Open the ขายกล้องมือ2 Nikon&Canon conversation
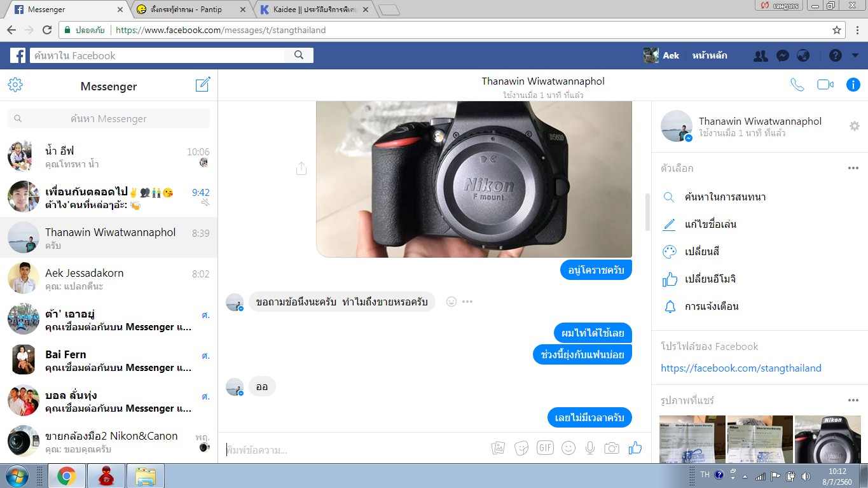 pyautogui.click(x=109, y=441)
